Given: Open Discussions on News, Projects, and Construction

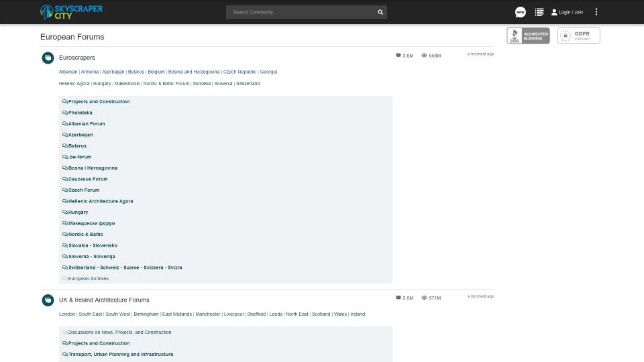Looking at the screenshot, I should point(119,333).
